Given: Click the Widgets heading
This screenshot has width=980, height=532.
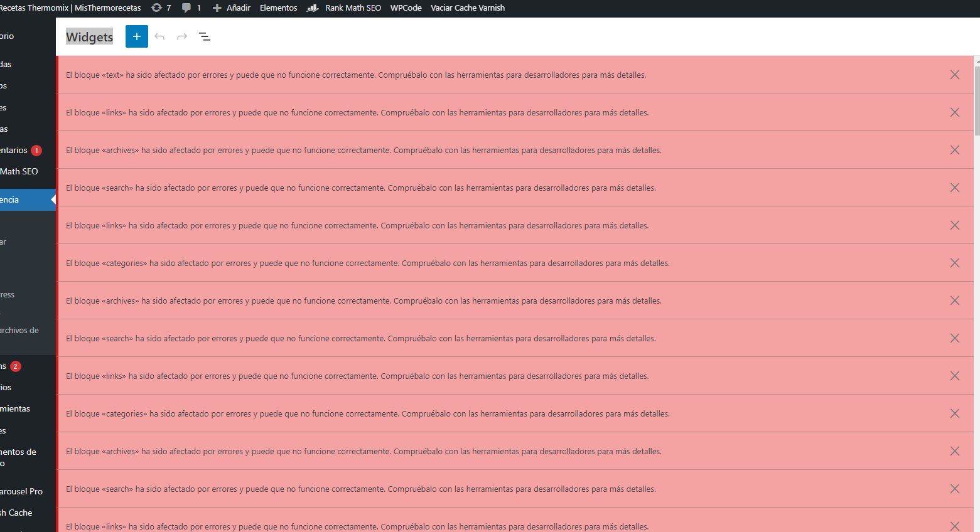Looking at the screenshot, I should click(x=90, y=37).
